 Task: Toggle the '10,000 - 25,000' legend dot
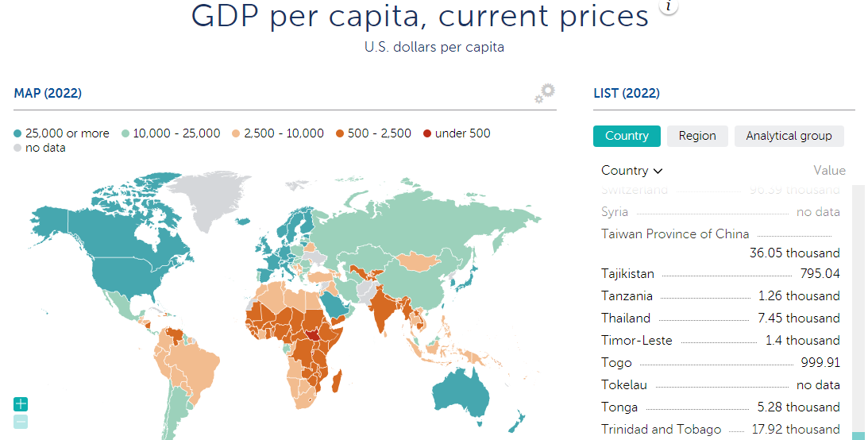tap(125, 134)
